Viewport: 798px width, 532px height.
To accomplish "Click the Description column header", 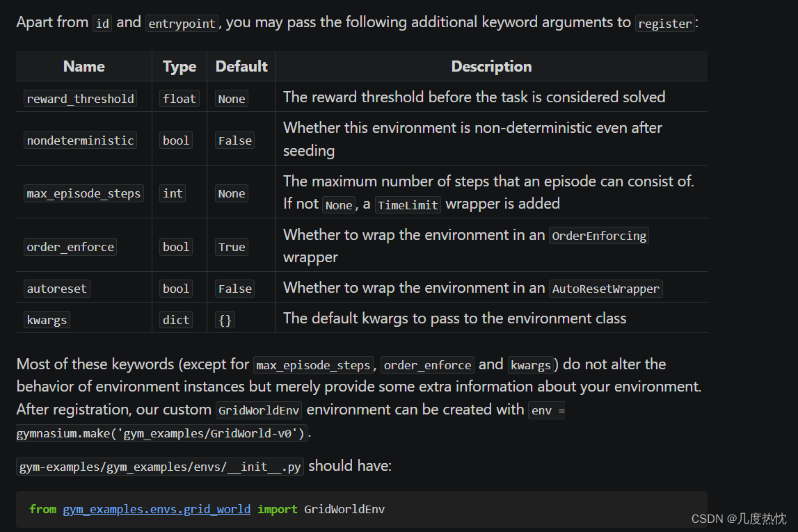I will (491, 67).
